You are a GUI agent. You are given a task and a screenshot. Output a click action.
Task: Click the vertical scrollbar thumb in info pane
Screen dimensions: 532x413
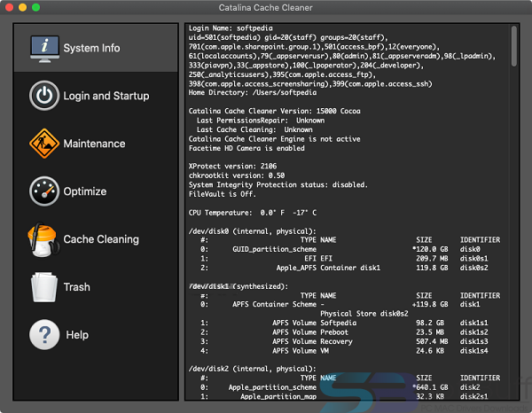tap(514, 46)
